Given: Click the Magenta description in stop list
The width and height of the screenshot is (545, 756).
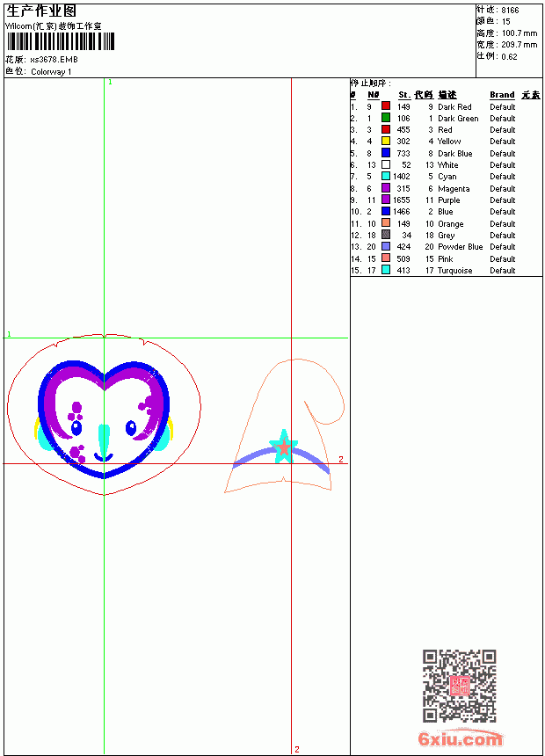Looking at the screenshot, I should [x=454, y=188].
